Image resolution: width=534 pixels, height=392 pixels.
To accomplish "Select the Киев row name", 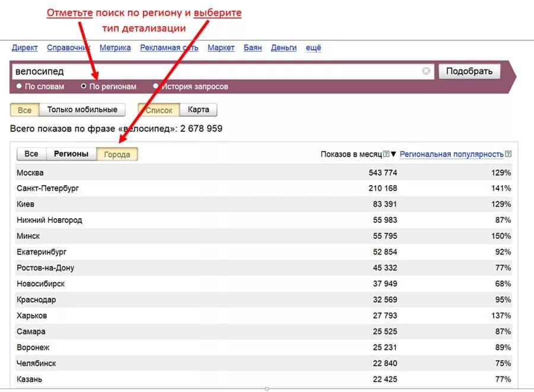I will [26, 204].
